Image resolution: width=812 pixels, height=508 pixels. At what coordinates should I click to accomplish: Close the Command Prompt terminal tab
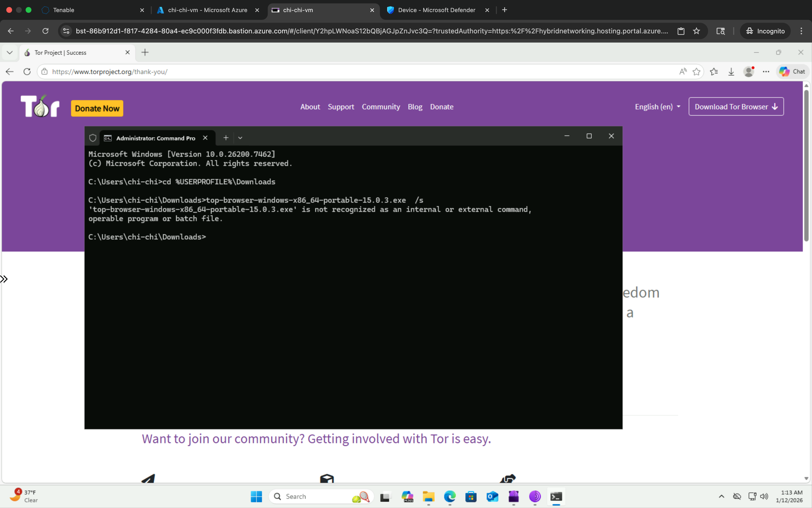pyautogui.click(x=205, y=138)
